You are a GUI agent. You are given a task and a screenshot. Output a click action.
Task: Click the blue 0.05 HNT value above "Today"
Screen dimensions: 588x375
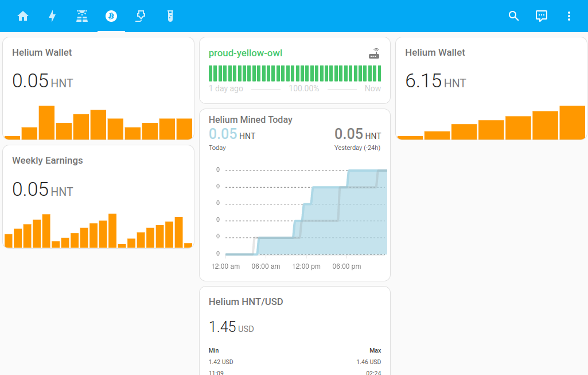pos(232,134)
